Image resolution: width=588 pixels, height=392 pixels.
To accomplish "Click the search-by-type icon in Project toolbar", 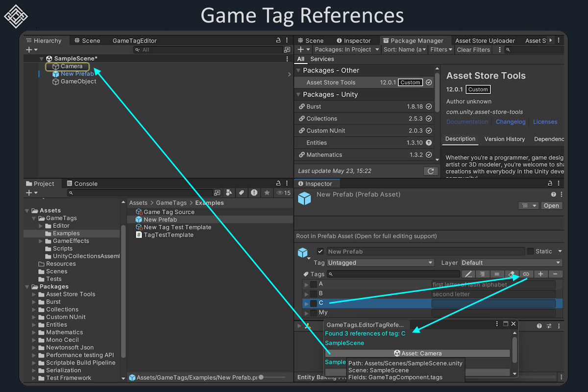I will 229,193.
